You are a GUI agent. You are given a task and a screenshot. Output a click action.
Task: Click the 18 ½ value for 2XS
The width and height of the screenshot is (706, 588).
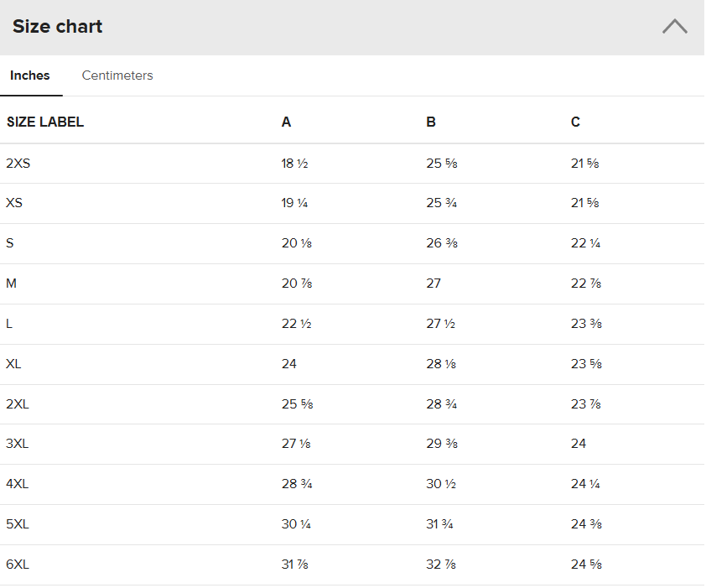(x=295, y=164)
